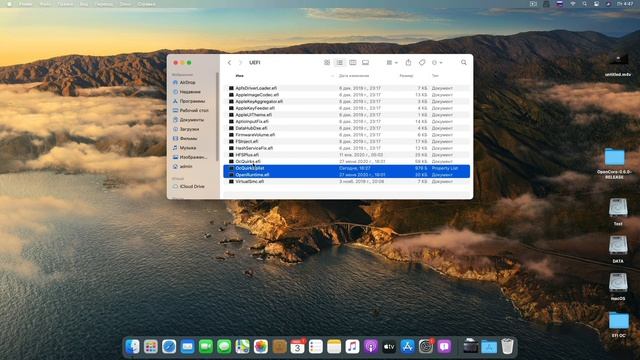The width and height of the screenshot is (640, 360).
Task: Select untitled.m4v on the desktop
Action: [x=618, y=64]
